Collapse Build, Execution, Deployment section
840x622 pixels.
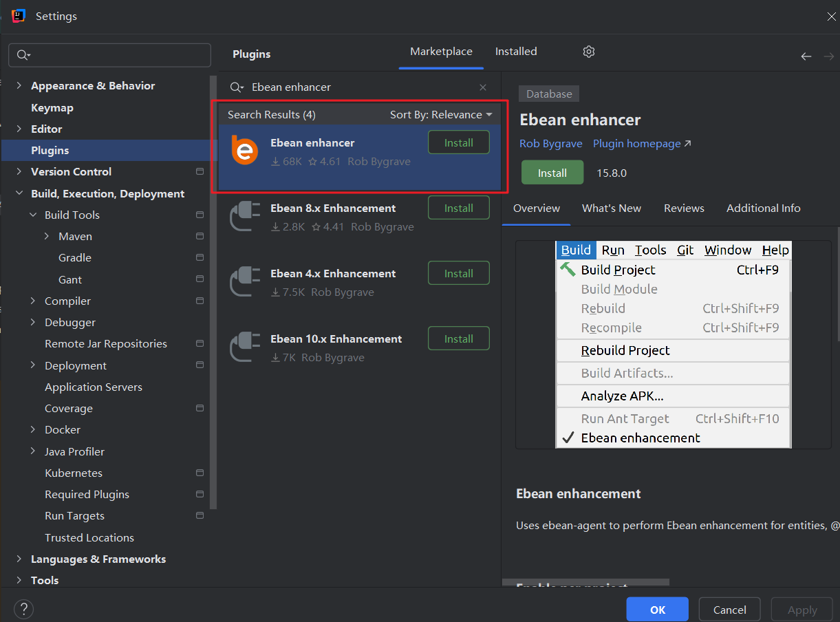pos(19,193)
